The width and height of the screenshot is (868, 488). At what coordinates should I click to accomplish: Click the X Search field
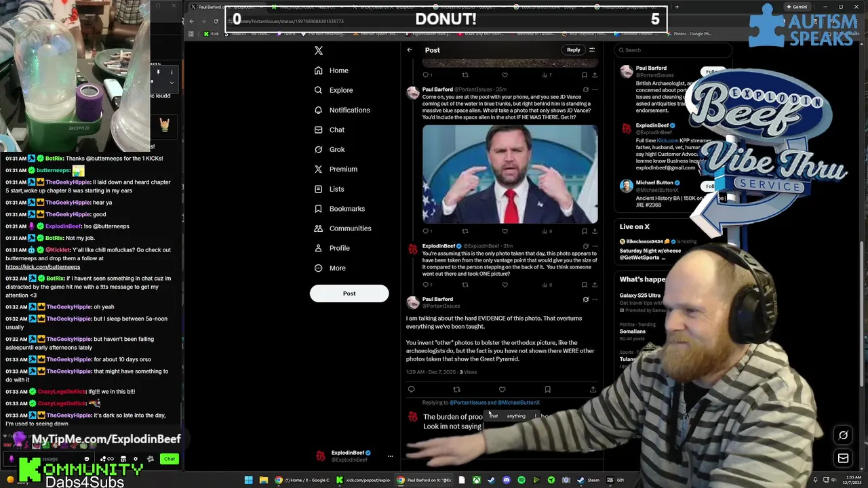673,50
